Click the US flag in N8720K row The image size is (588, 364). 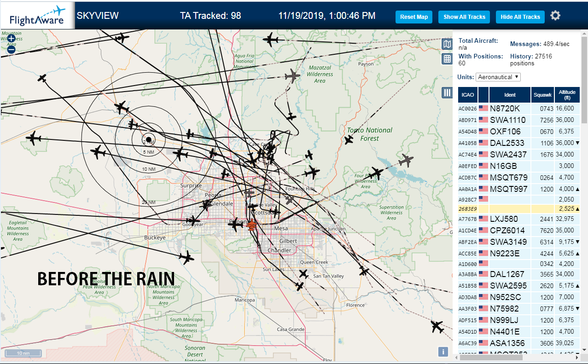point(483,109)
